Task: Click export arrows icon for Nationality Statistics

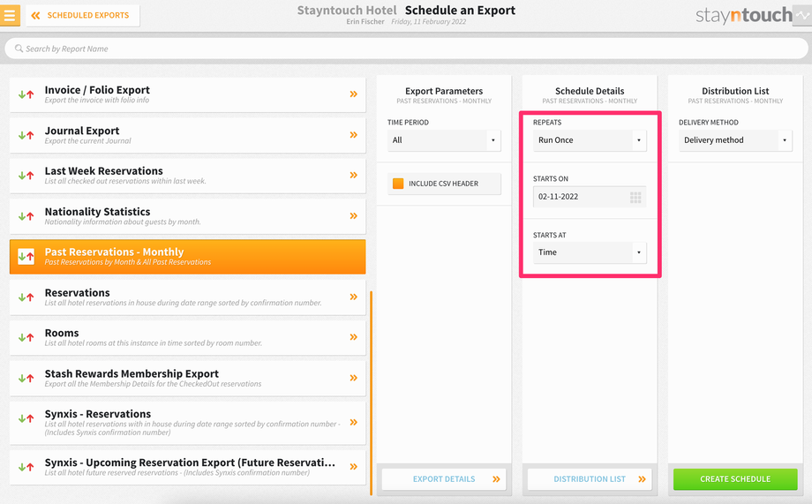Action: pyautogui.click(x=26, y=216)
